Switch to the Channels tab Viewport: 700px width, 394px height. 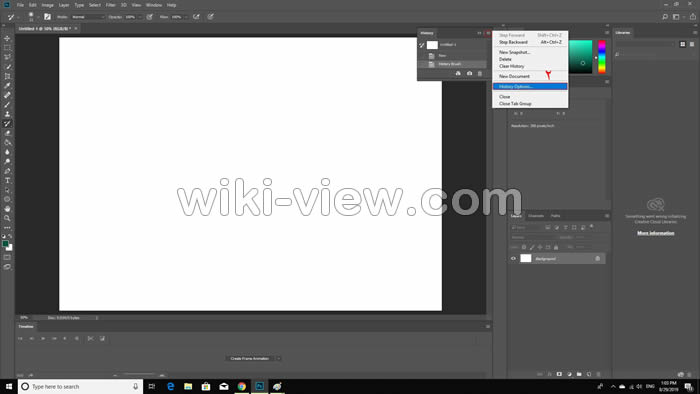[536, 216]
